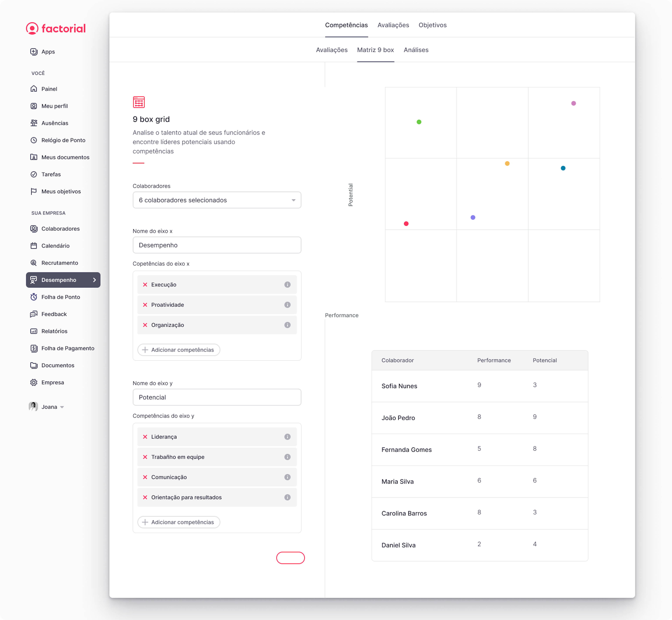Show info for Orientação para resultados
Viewport: 672px width, 620px height.
tap(288, 498)
